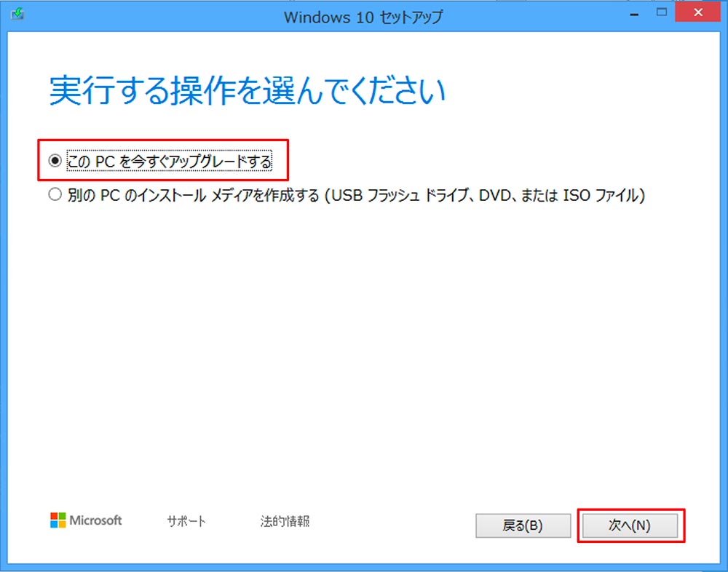Click the heading "実行する操作を選んでください"
728x572 pixels.
tap(247, 90)
